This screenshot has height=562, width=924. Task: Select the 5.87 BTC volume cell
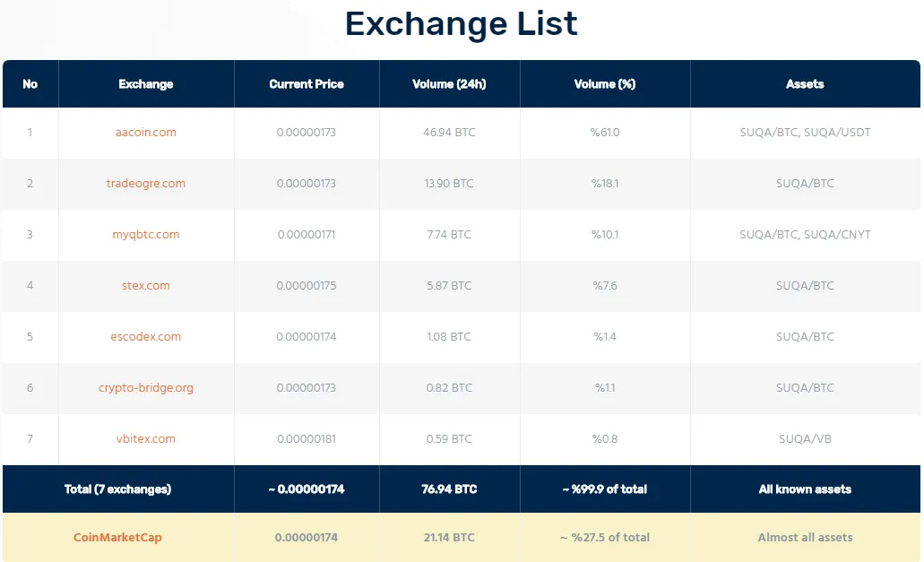pos(449,286)
